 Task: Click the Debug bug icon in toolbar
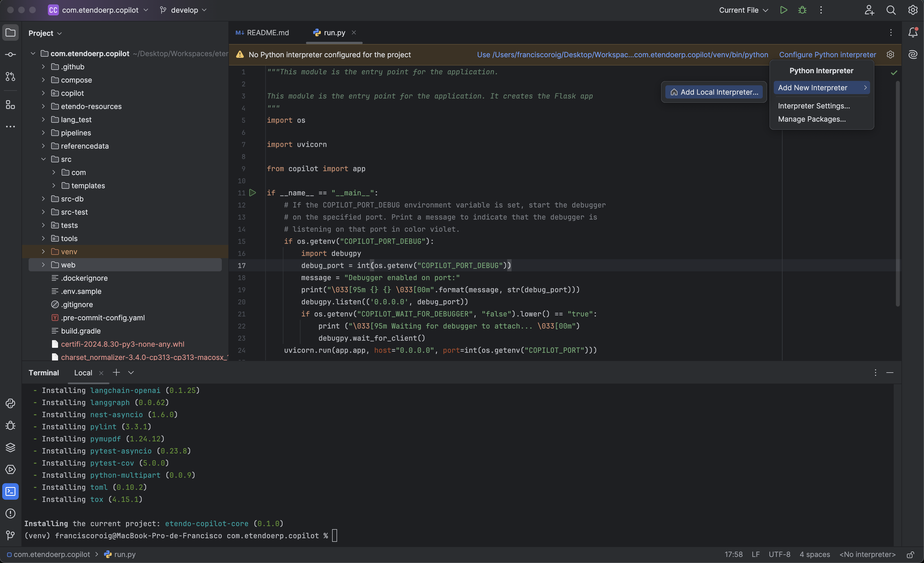point(802,10)
